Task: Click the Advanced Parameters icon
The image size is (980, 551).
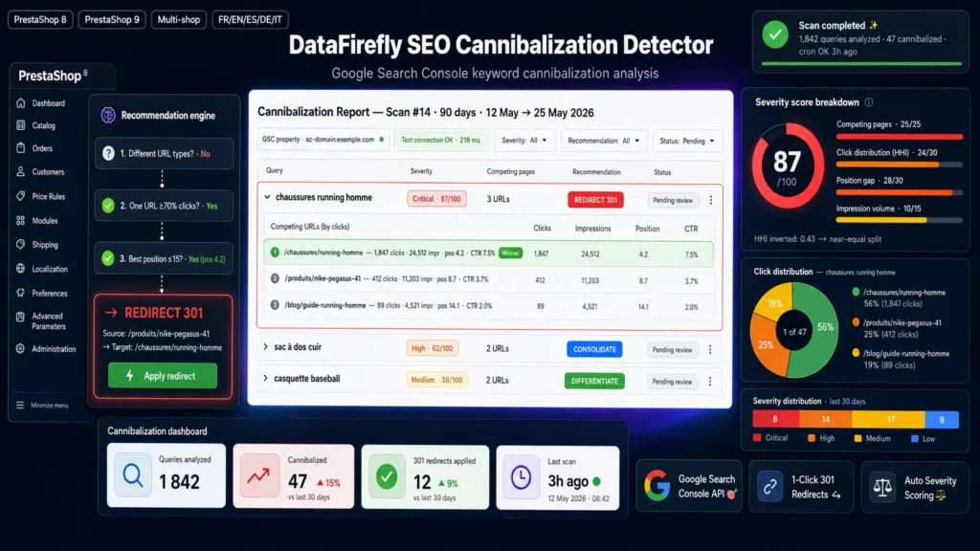Action: click(x=21, y=317)
